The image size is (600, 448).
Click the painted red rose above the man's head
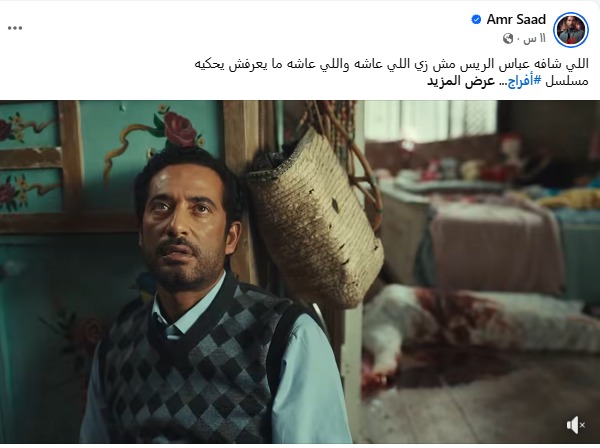[180, 129]
